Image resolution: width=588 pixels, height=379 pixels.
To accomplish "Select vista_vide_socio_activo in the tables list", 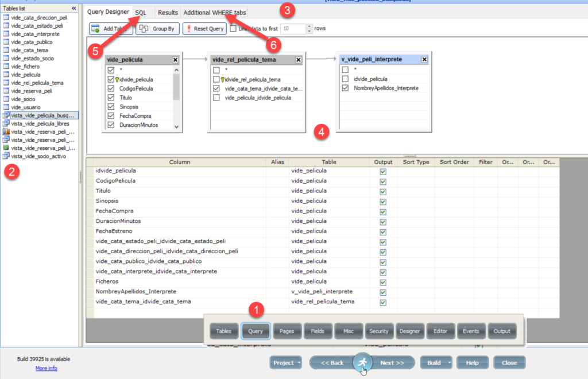I will tap(43, 156).
